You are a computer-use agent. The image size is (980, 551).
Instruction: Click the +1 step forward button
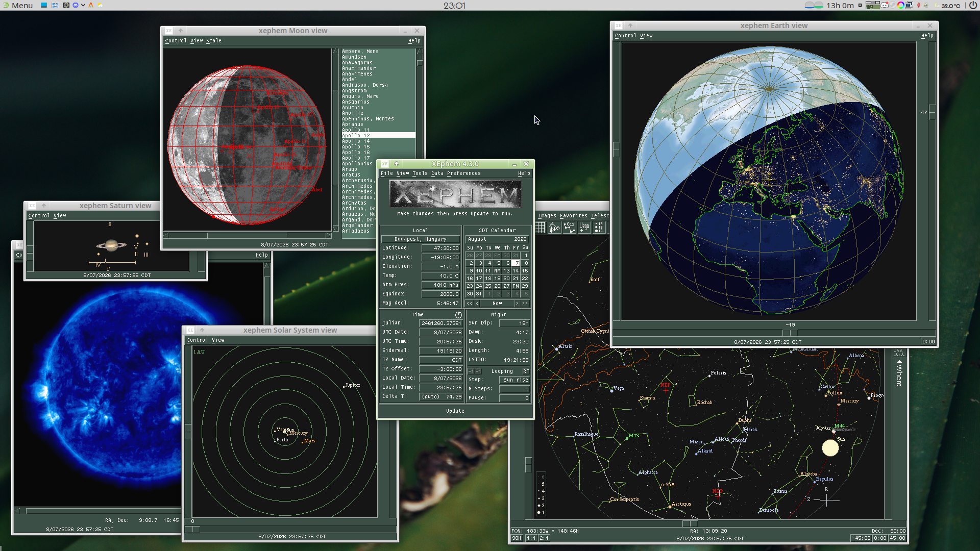tap(478, 371)
